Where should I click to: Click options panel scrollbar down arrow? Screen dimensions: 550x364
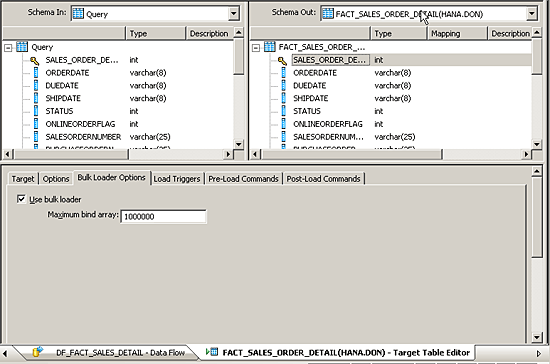(537, 338)
